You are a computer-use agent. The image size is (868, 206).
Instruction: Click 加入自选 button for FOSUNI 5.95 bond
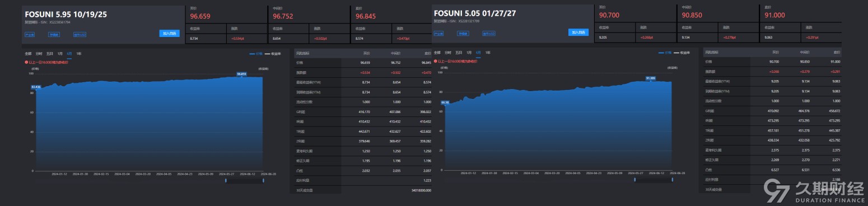(x=170, y=33)
